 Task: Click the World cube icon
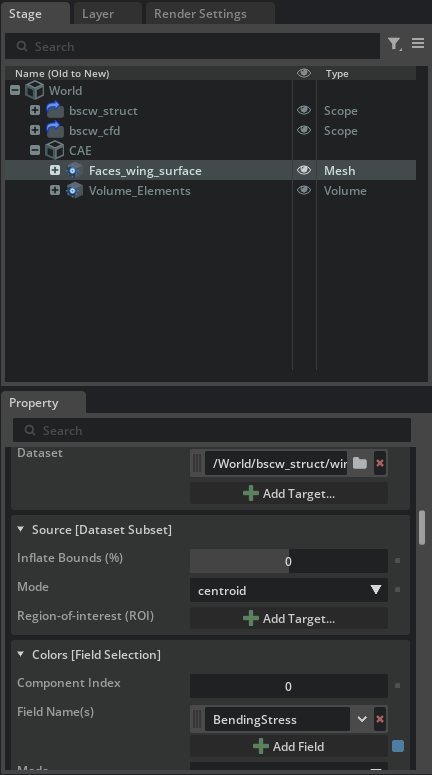pyautogui.click(x=35, y=90)
